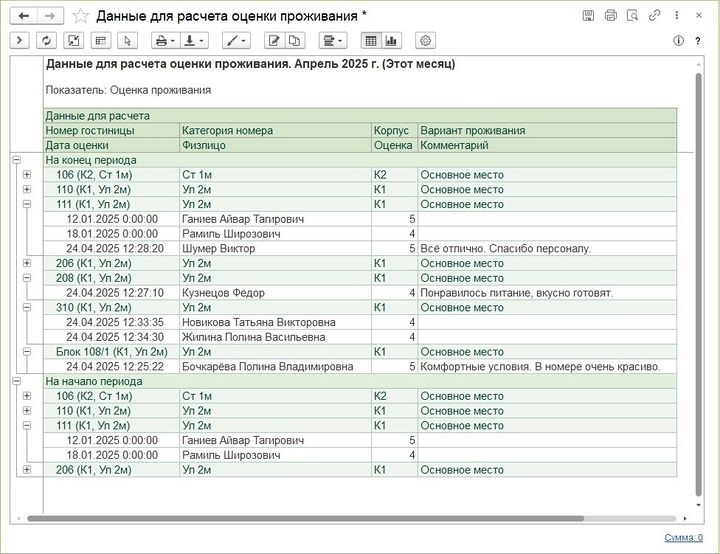This screenshot has width=720, height=554.
Task: Expand room 106 under 'На начало периода'
Action: [27, 396]
